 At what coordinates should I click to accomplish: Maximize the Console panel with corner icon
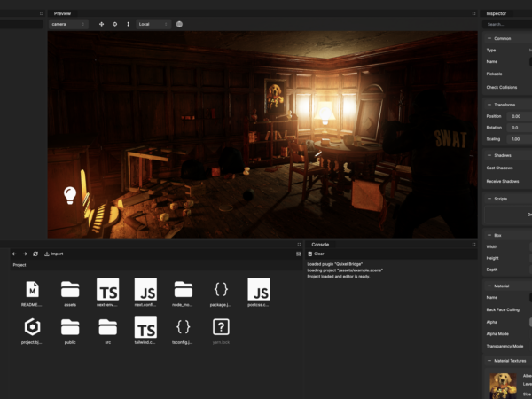point(473,245)
